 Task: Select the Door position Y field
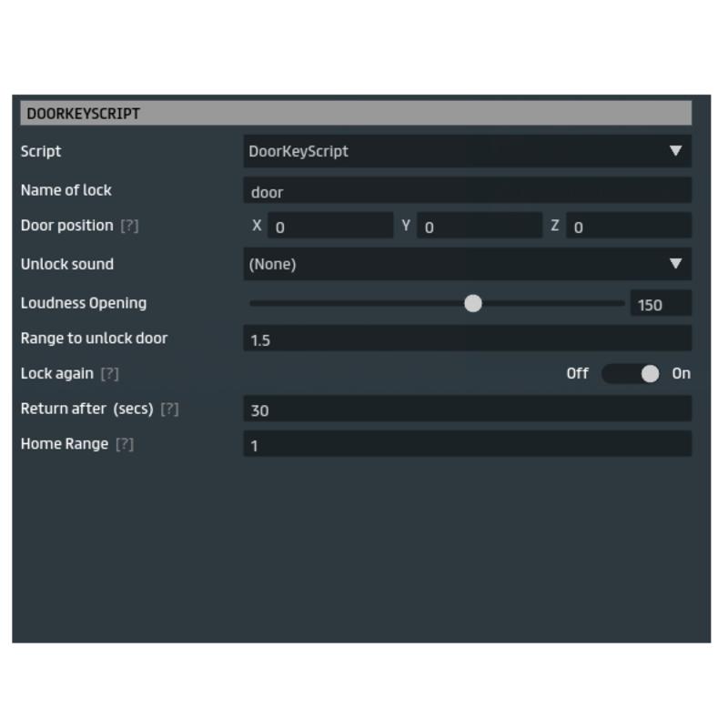(x=480, y=227)
